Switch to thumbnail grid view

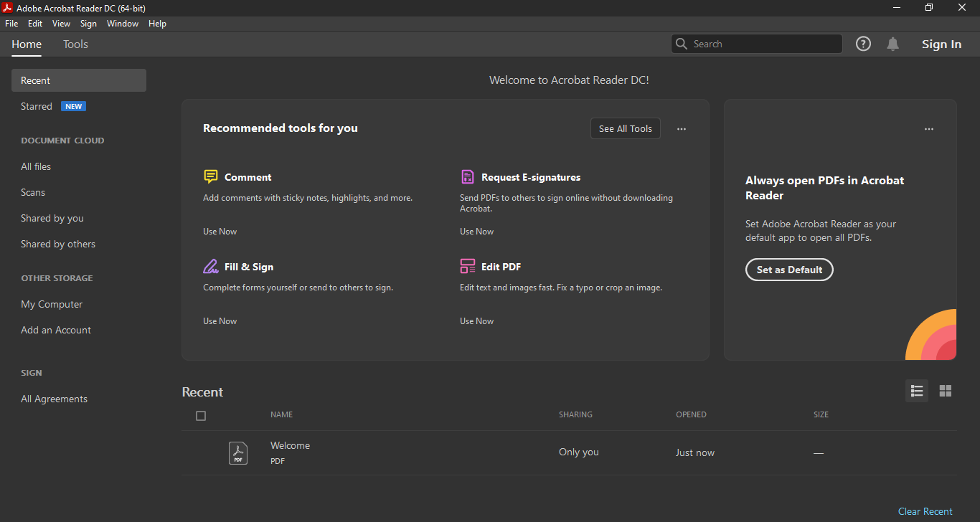[945, 391]
